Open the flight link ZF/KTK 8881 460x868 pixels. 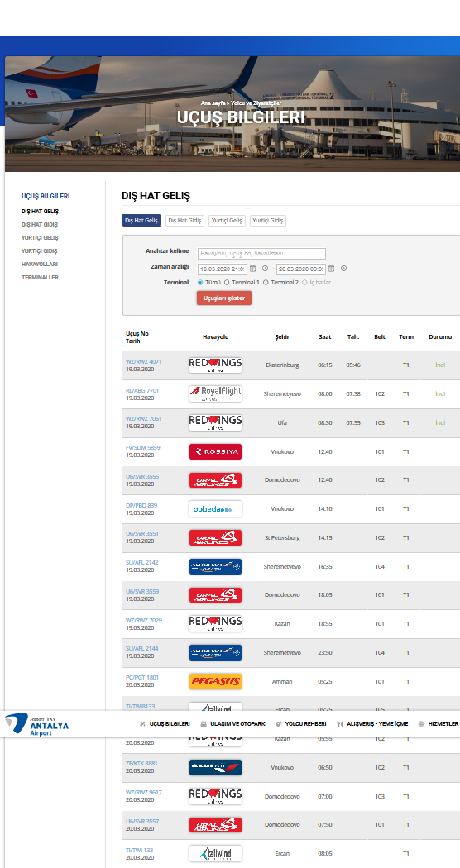(x=141, y=763)
